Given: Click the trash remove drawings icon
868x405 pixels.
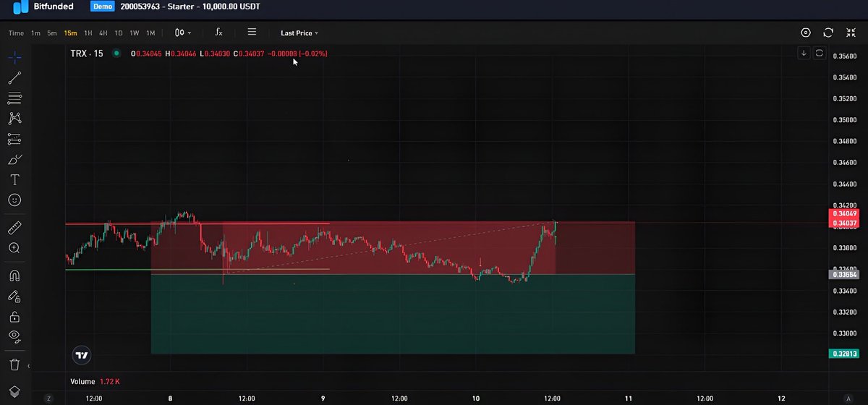Looking at the screenshot, I should [x=14, y=364].
